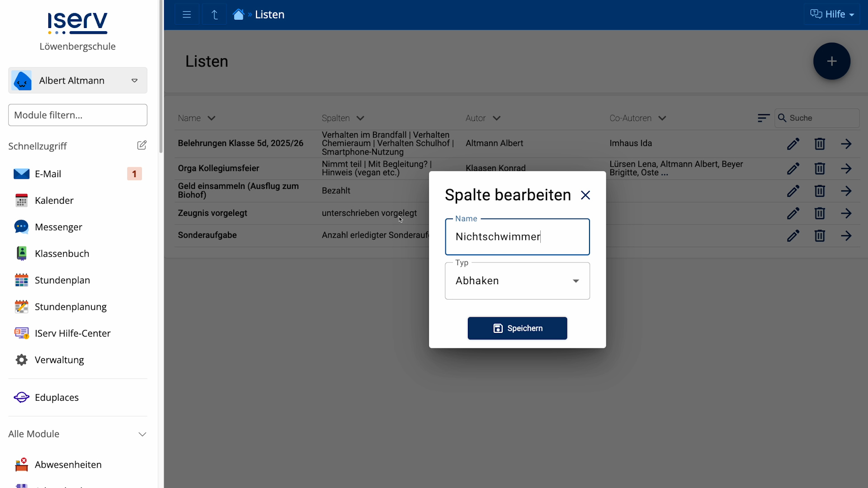Open the Kalender module
This screenshot has height=488, width=868.
(x=54, y=201)
